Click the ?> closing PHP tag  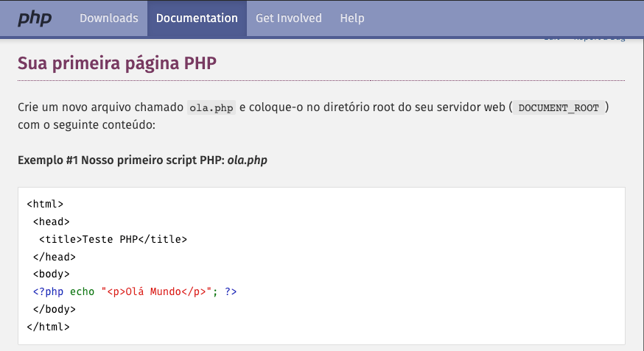coord(231,291)
